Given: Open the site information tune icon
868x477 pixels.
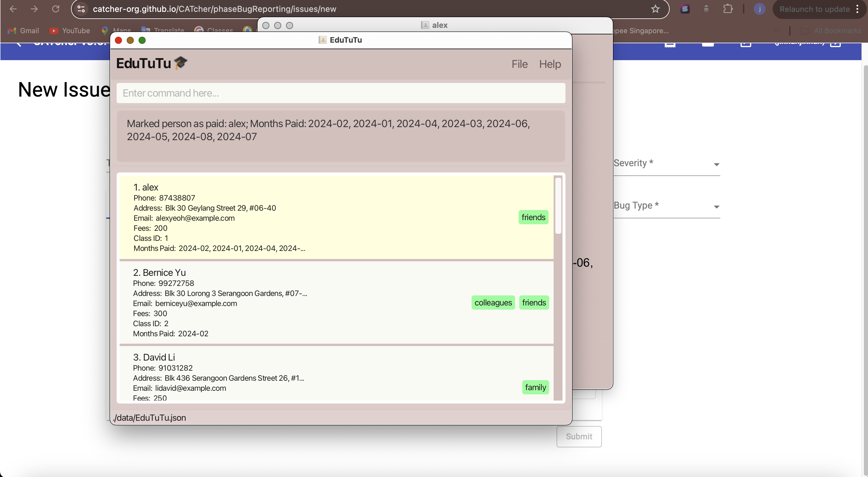Looking at the screenshot, I should click(x=81, y=9).
